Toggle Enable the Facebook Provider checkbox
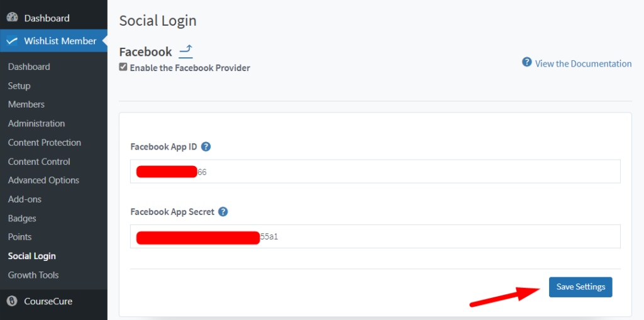Viewport: 644px width, 320px height. click(123, 67)
